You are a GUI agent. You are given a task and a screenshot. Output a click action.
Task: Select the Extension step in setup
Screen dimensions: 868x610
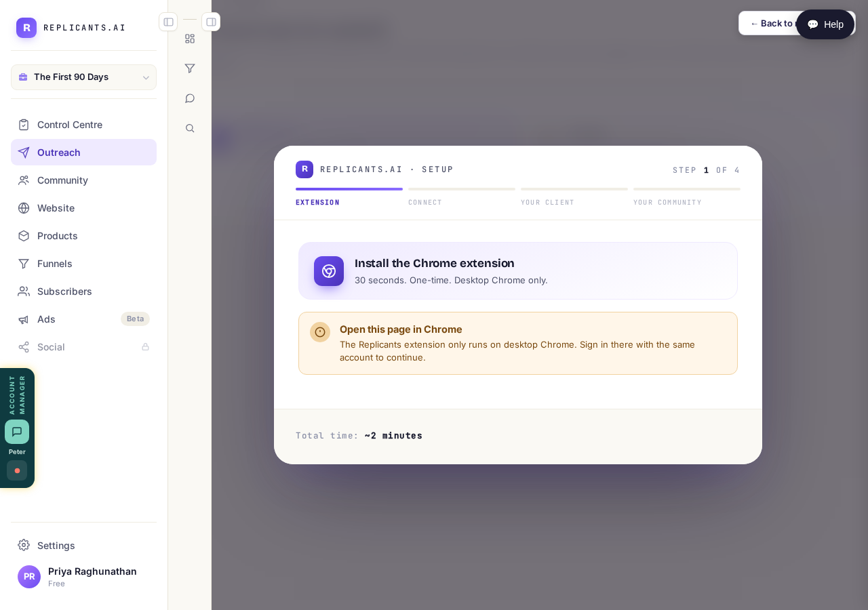[349, 198]
